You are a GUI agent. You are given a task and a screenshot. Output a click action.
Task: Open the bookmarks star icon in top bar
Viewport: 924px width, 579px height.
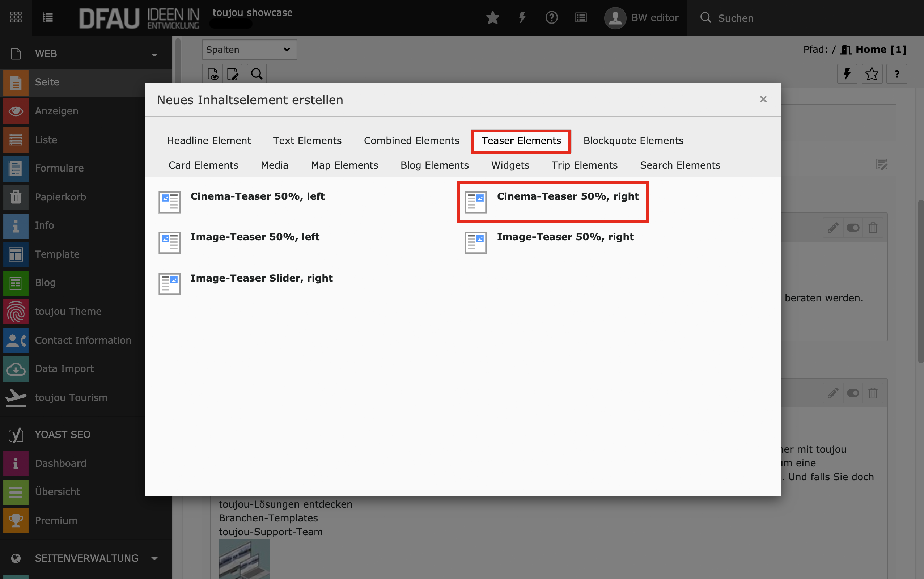click(492, 18)
